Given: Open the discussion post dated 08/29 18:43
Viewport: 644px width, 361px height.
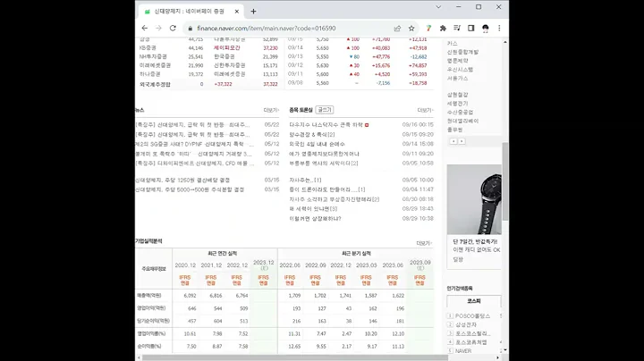Looking at the screenshot, I should (x=313, y=209).
